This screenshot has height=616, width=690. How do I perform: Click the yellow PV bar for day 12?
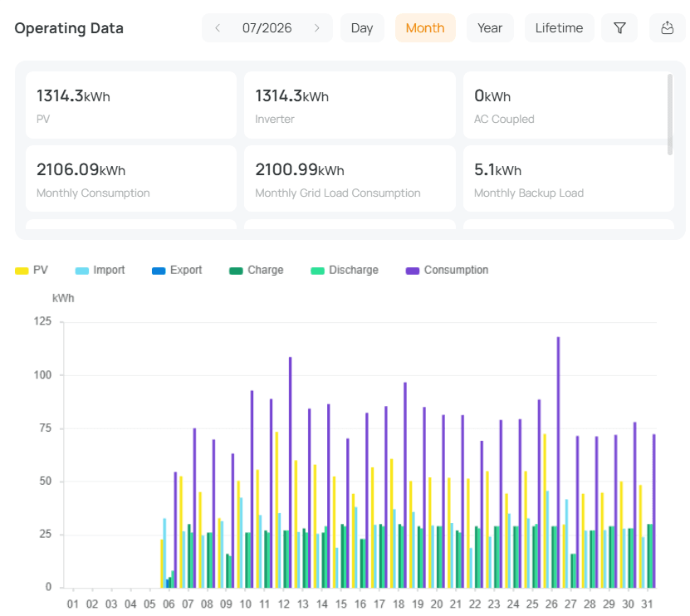(276, 510)
